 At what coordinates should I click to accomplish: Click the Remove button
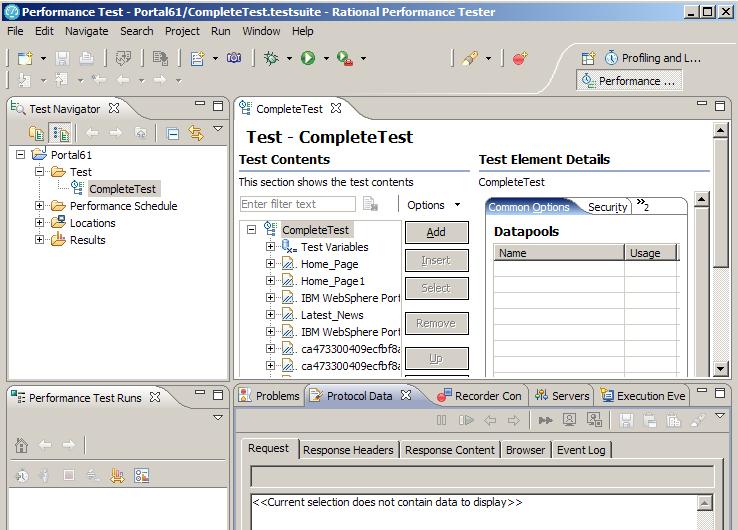click(x=436, y=323)
